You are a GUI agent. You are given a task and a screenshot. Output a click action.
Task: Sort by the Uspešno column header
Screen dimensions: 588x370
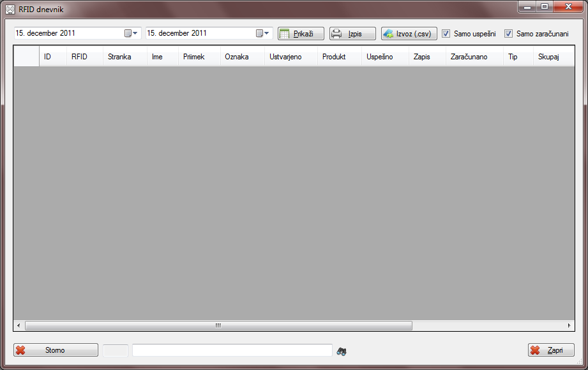coord(385,57)
